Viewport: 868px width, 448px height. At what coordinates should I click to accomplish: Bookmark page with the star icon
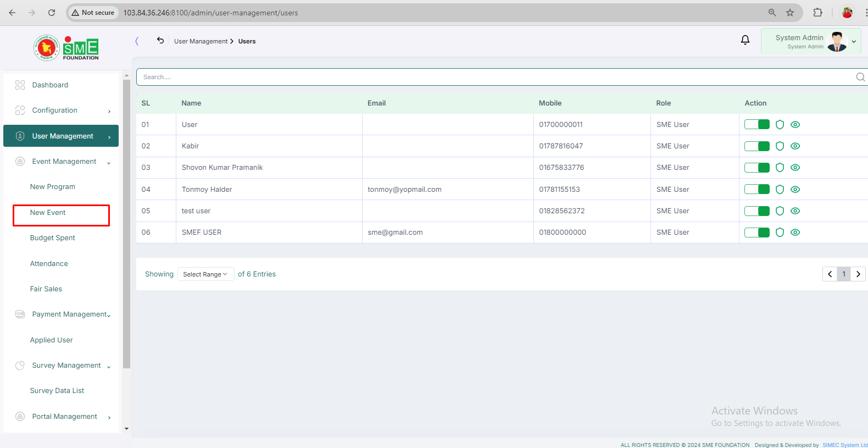(790, 13)
